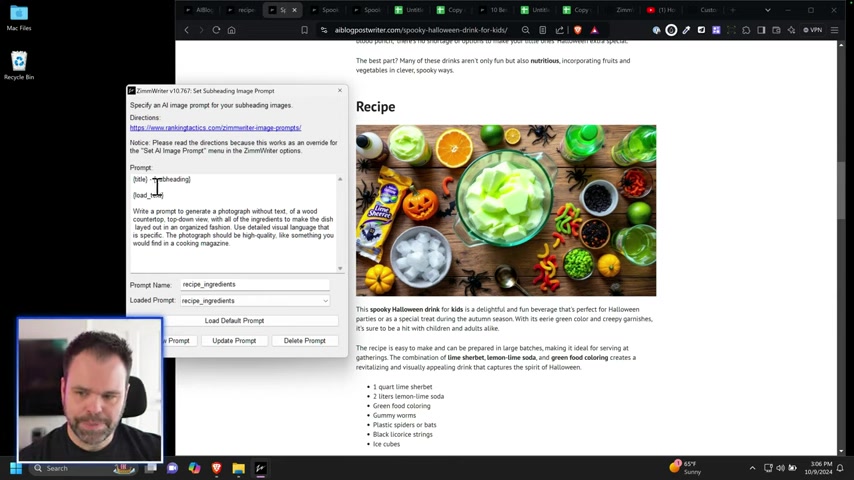Open File Explorer from the taskbar
Image resolution: width=854 pixels, height=480 pixels.
point(239,468)
